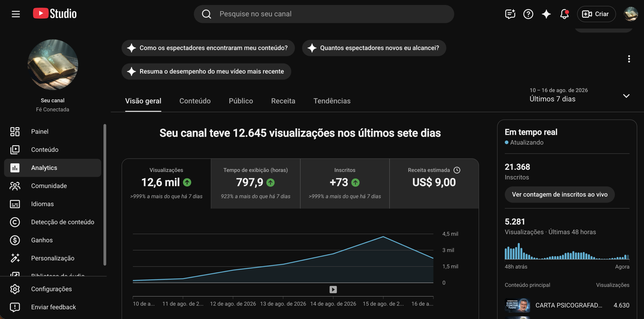Click 'Ver contagem de inscritos ao vivo'
This screenshot has height=319, width=644.
[559, 195]
